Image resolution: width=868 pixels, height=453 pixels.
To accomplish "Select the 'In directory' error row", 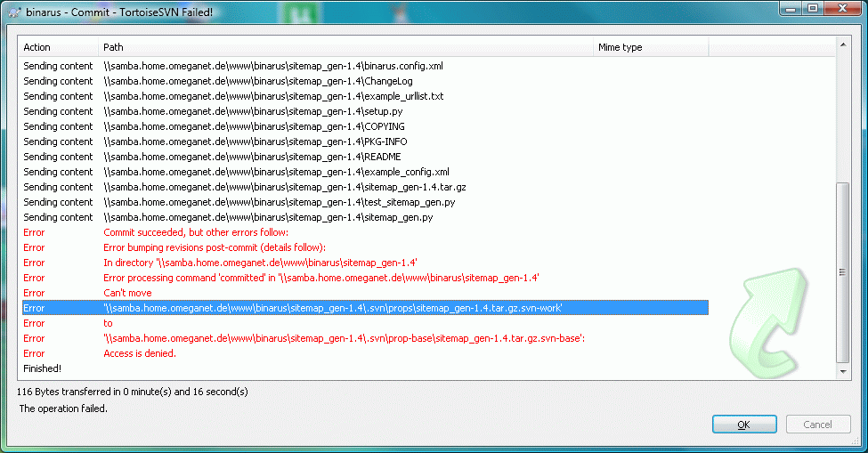I will 365,263.
